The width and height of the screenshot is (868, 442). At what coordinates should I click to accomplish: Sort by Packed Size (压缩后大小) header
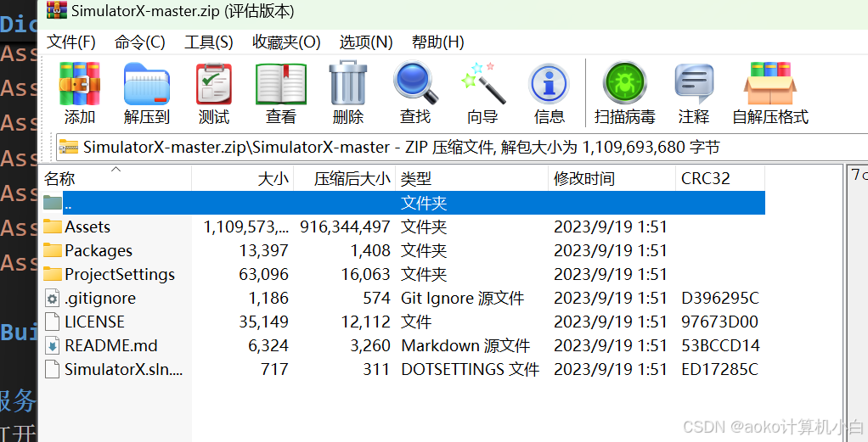tap(344, 178)
